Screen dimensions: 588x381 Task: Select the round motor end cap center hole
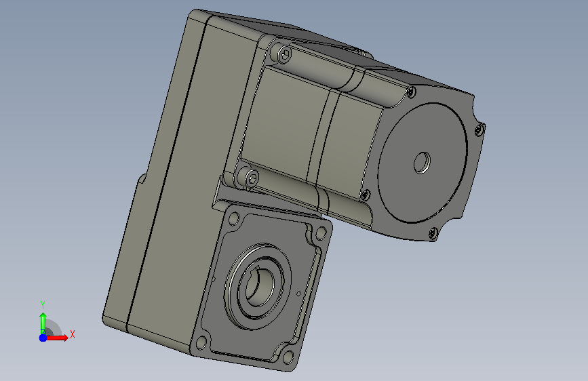[x=422, y=163]
